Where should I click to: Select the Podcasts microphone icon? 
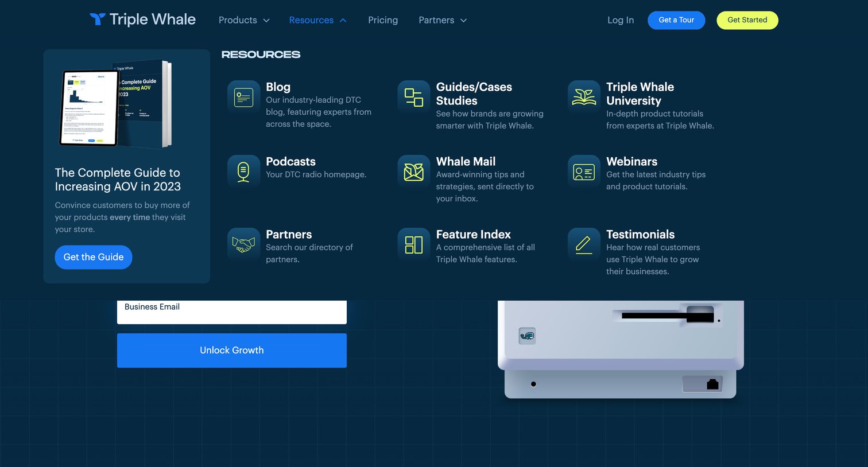click(243, 172)
